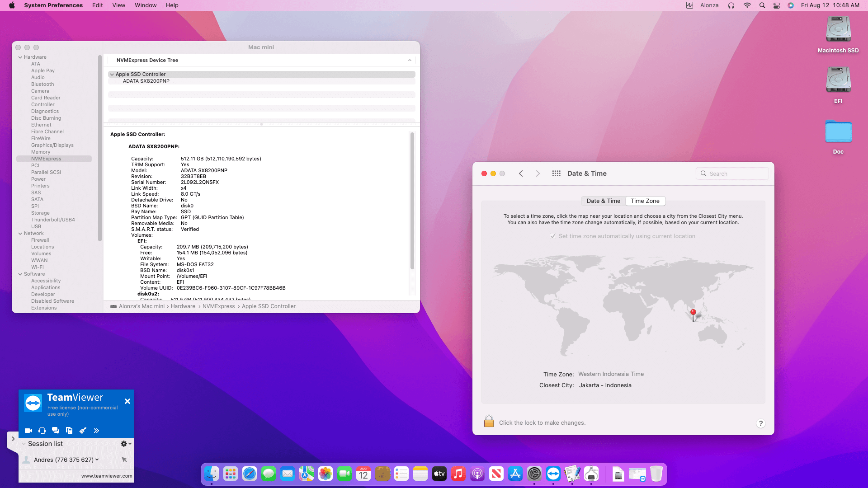Open the TeamViewer chat bubbles icon
Screen dimensions: 868x488
[x=56, y=431]
